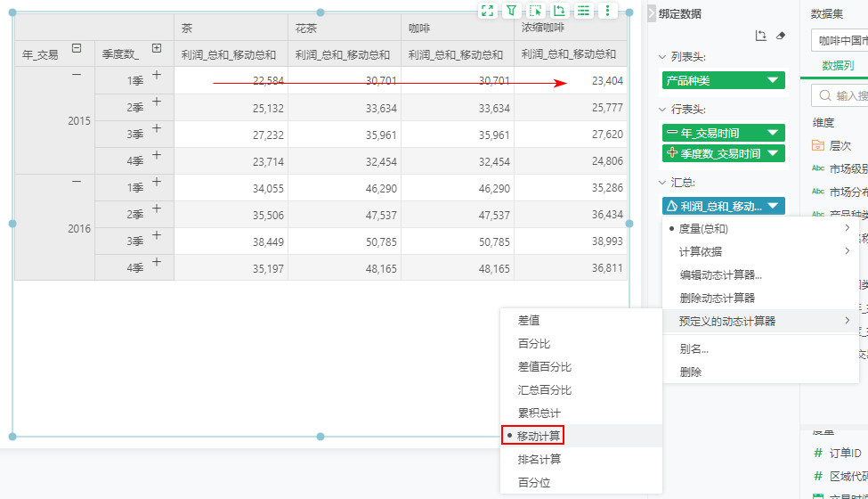
Task: Expand 2015 1季 row plus sign
Action: click(157, 74)
